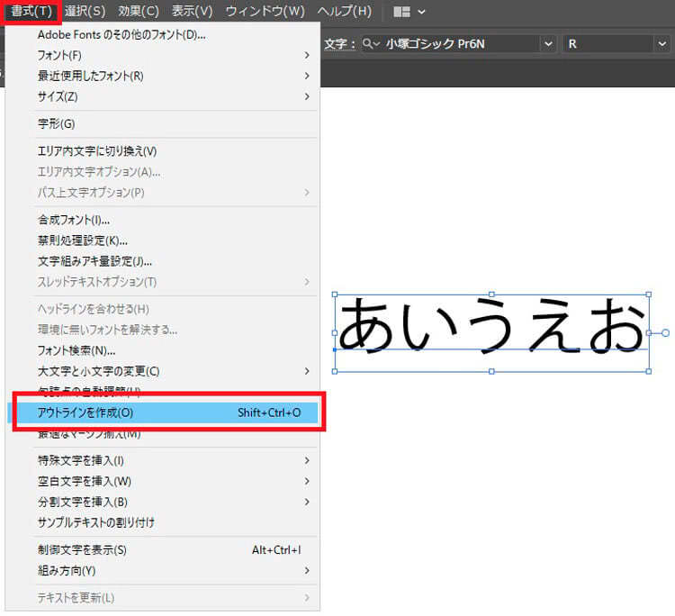The height and width of the screenshot is (616, 675).
Task: Open the 効果(C) menu
Action: (x=138, y=12)
